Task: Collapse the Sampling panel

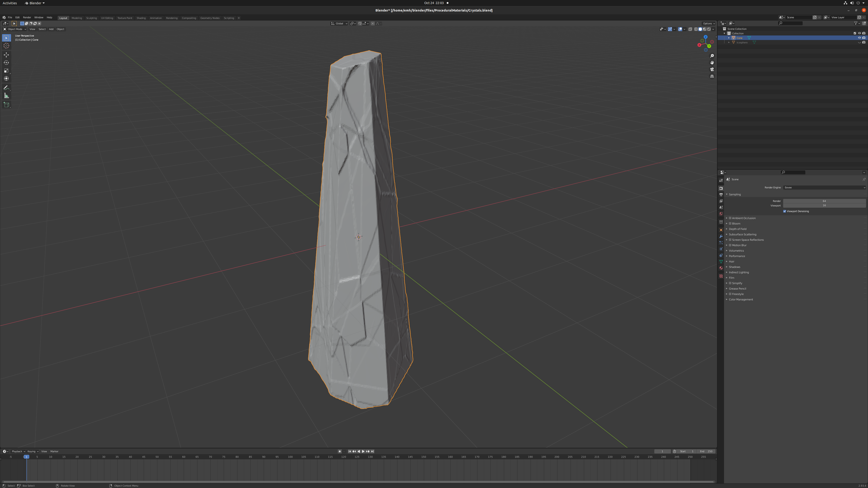Action: pyautogui.click(x=735, y=194)
